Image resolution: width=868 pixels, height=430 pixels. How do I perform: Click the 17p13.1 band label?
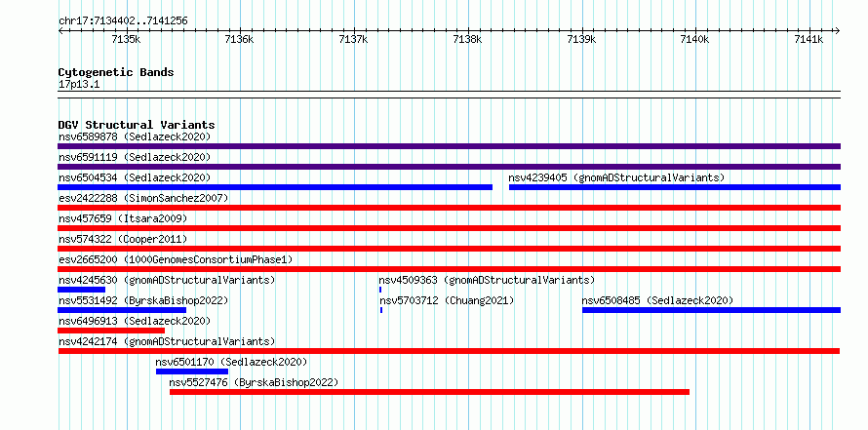79,84
